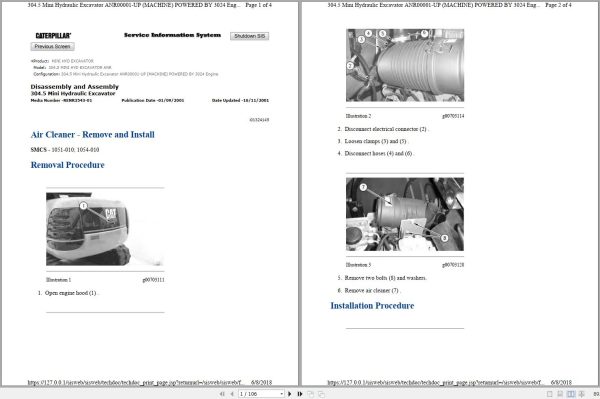This screenshot has height=399, width=600.
Task: Advance to the next page
Action: click(x=290, y=394)
